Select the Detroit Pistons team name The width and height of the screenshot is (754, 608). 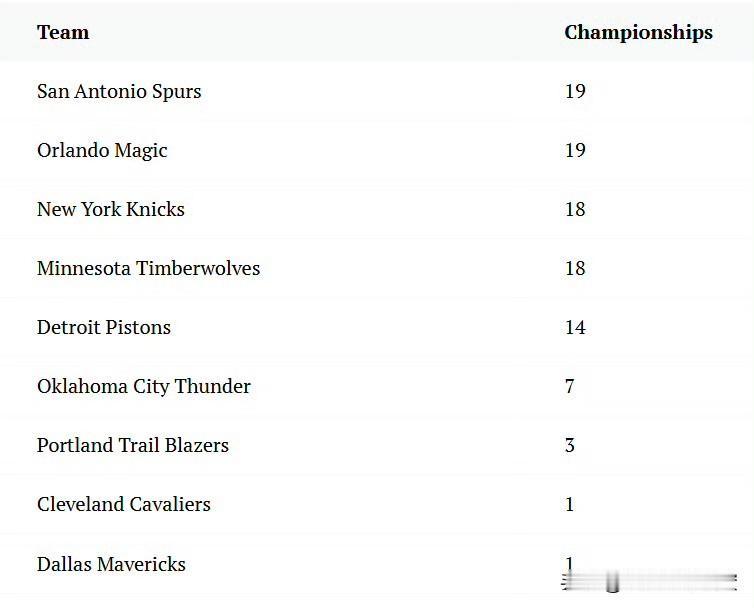(104, 328)
